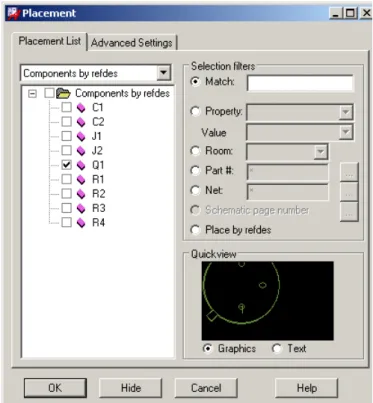This screenshot has width=373, height=403.
Task: Select the C2 tree item label
Action: [x=98, y=122]
